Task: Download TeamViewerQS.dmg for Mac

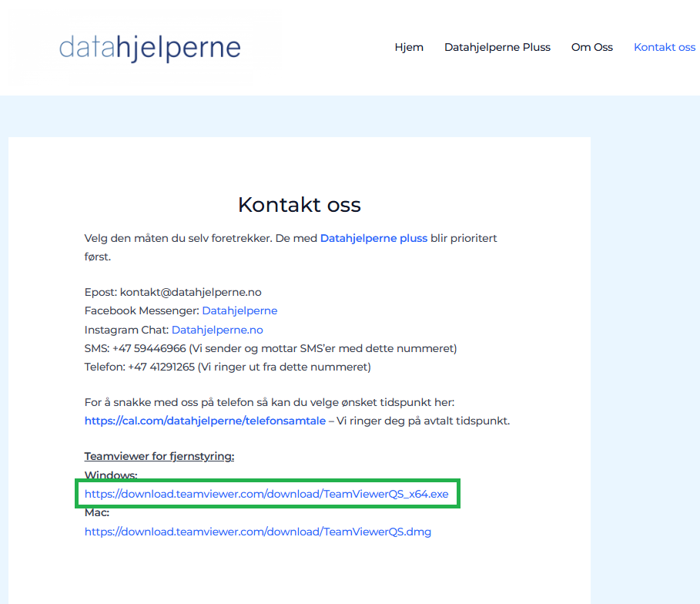Action: tap(257, 532)
